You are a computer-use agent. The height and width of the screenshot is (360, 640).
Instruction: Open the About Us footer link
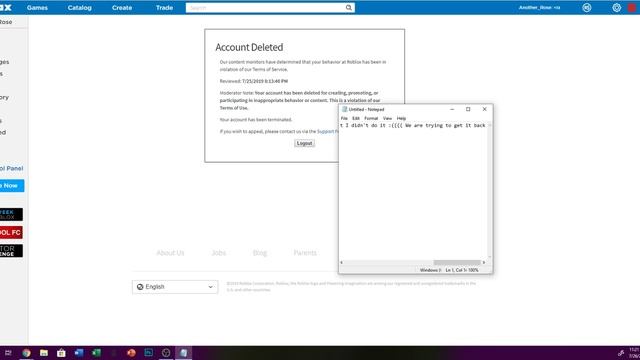[170, 253]
